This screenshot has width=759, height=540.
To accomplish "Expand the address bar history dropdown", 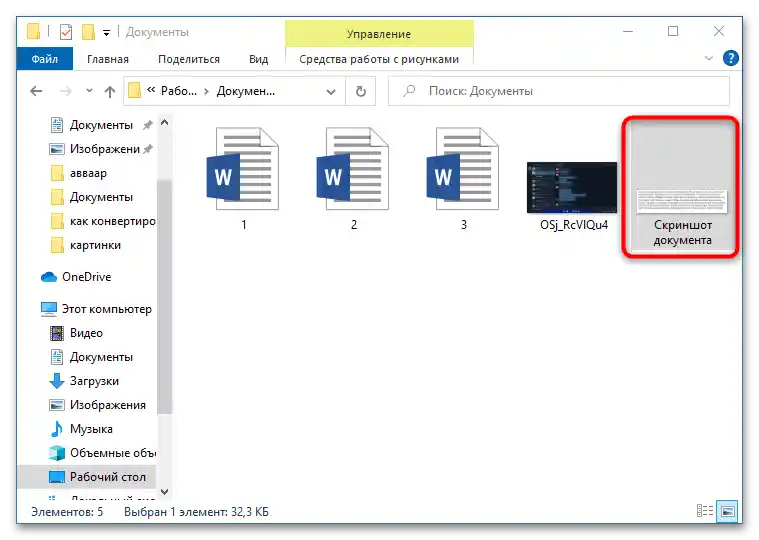I will 331,91.
